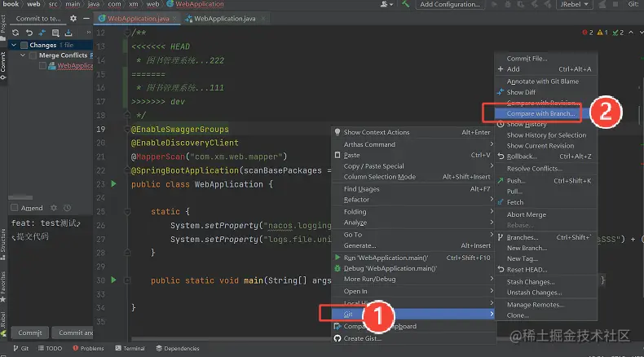Go to previous highlighted problem arrow

pos(631,33)
